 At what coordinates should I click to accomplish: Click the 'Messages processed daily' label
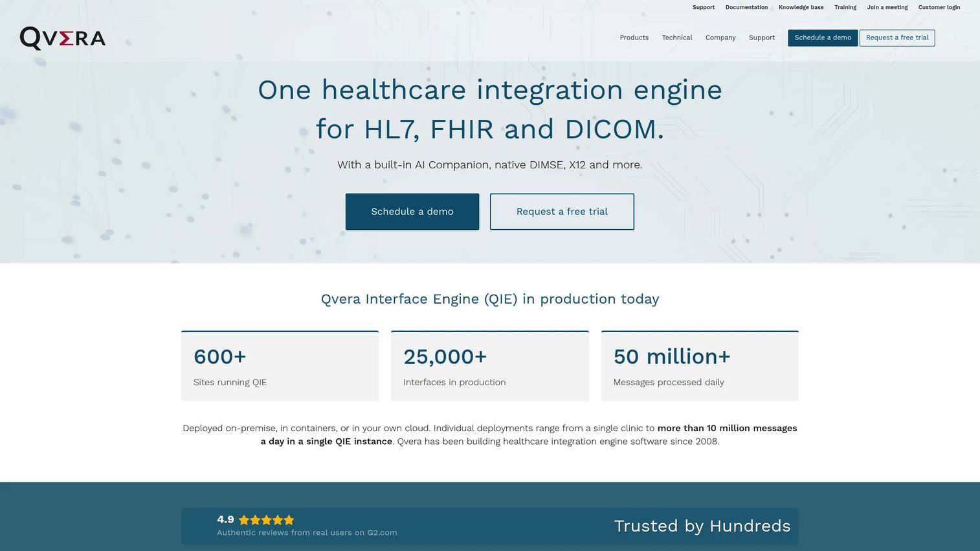coord(669,382)
